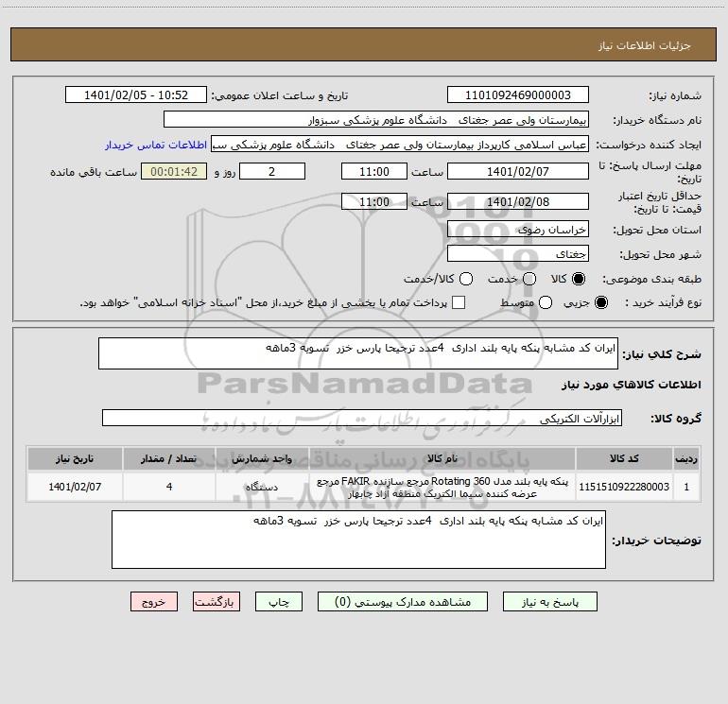Select the خدمت radio button

pyautogui.click(x=529, y=279)
